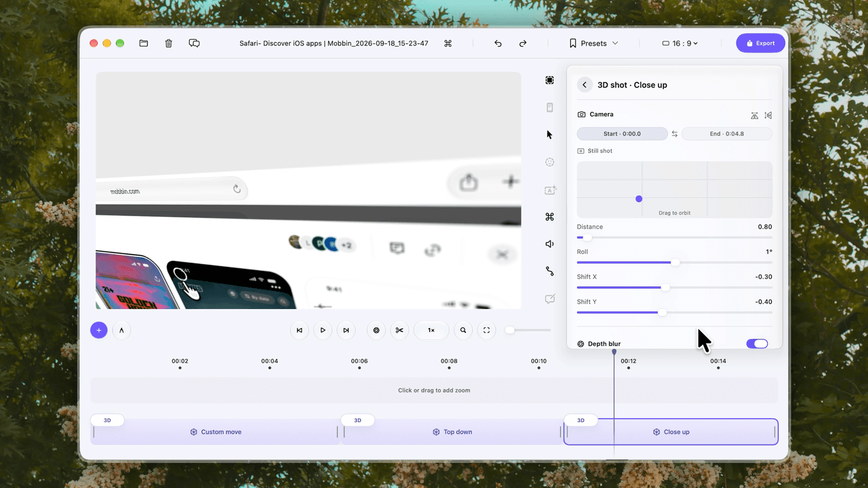The width and height of the screenshot is (868, 488).
Task: Open the Presets dropdown
Action: click(x=593, y=43)
